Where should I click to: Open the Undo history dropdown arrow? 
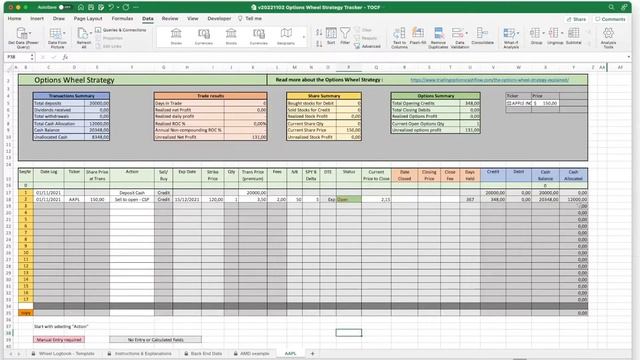(118, 7)
